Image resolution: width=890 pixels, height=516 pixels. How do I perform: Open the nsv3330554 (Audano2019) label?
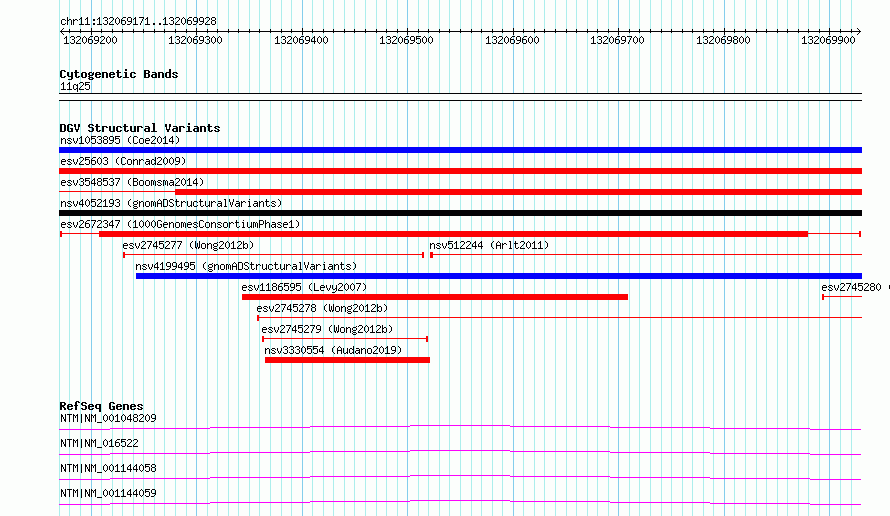[333, 350]
